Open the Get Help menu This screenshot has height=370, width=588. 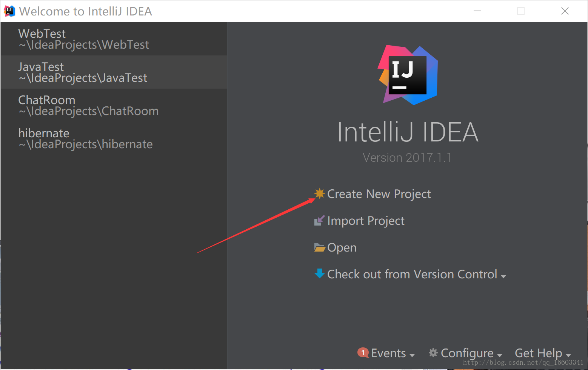[x=538, y=353]
